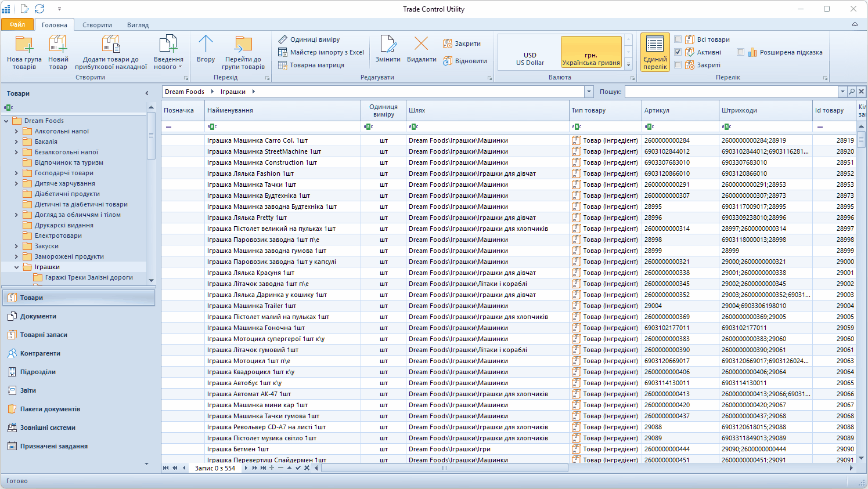Click the Пошук search input field
The width and height of the screenshot is (868, 489).
click(x=731, y=92)
